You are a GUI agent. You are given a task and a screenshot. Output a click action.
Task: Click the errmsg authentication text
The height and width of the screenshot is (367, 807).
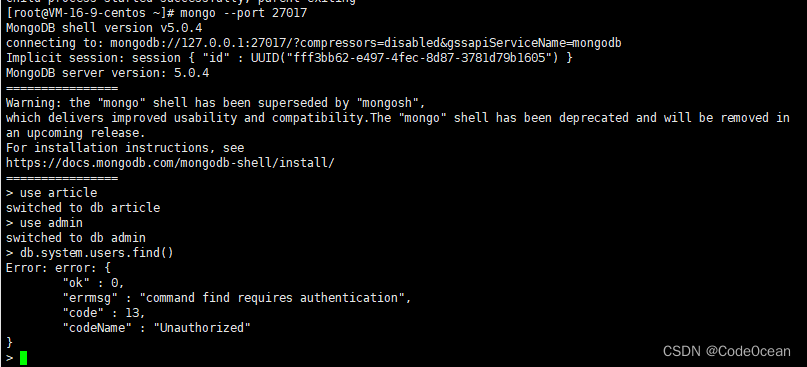(275, 298)
